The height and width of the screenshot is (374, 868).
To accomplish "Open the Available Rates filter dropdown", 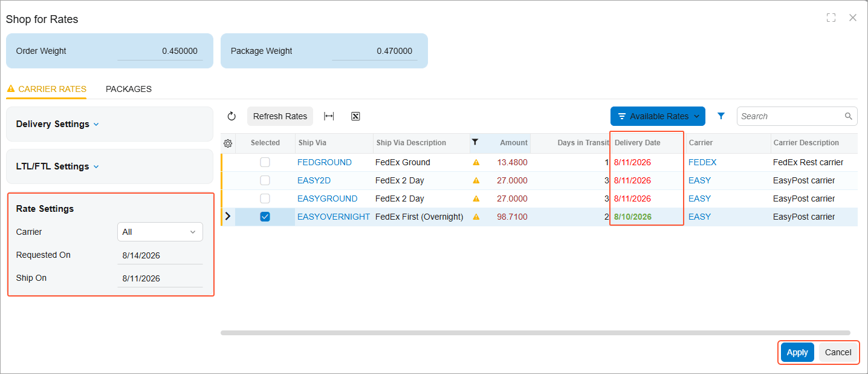I will coord(658,116).
